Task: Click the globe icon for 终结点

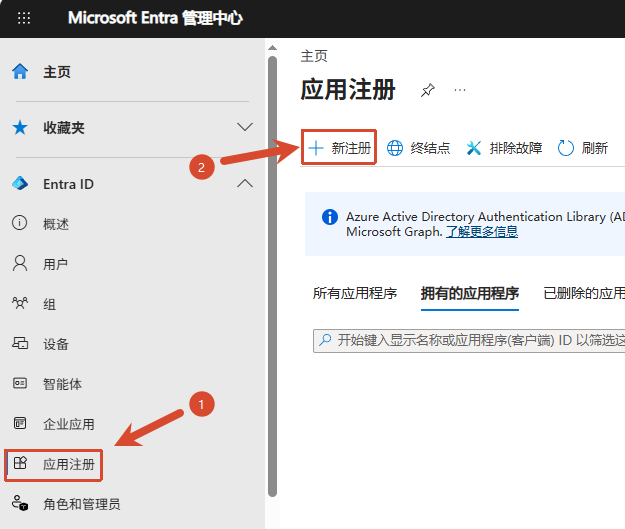Action: (395, 148)
